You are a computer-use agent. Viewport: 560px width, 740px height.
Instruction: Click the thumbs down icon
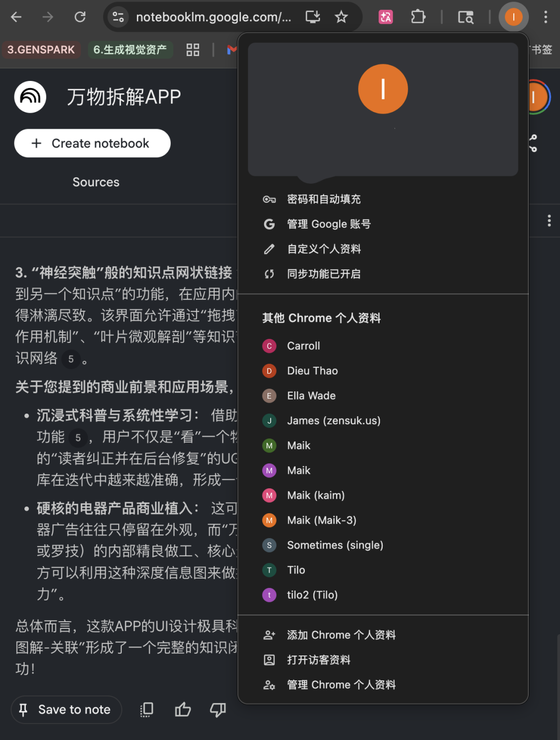tap(218, 709)
